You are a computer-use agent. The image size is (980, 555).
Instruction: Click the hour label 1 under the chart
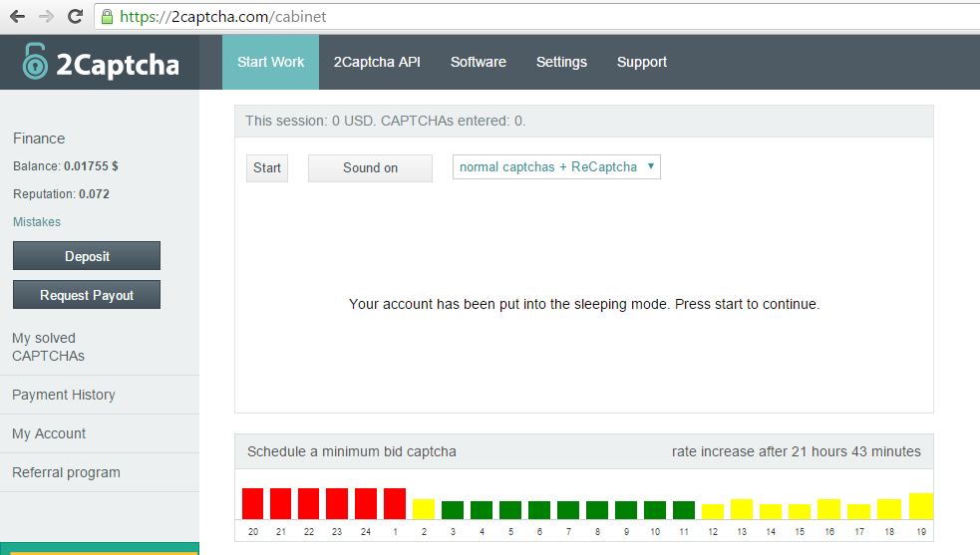click(x=395, y=532)
